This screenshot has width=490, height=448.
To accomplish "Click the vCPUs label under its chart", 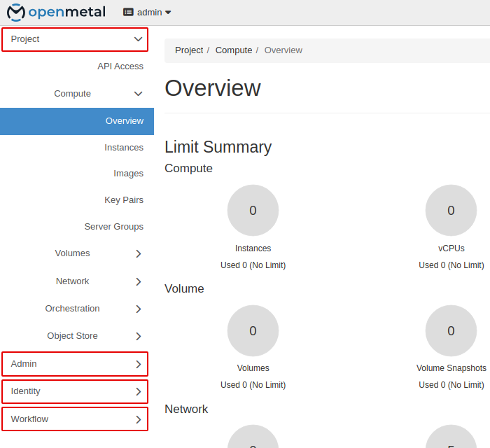I will (x=451, y=248).
